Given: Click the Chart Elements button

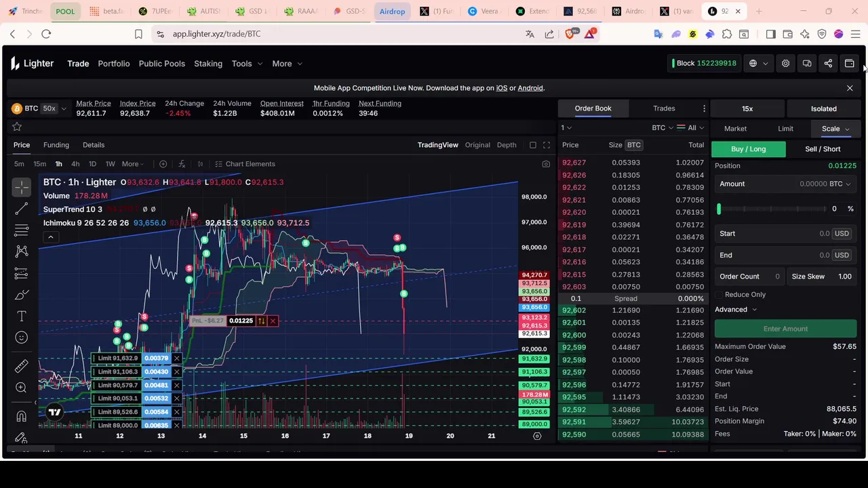Looking at the screenshot, I should click(x=245, y=164).
